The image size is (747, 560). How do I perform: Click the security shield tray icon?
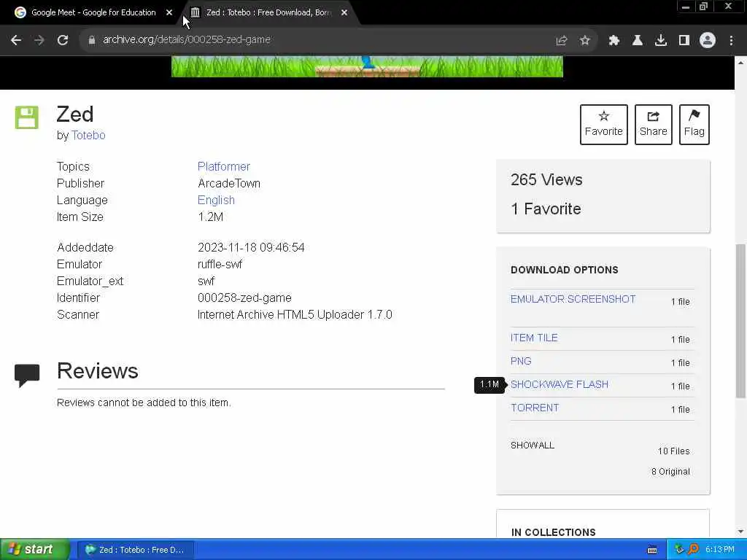click(679, 550)
